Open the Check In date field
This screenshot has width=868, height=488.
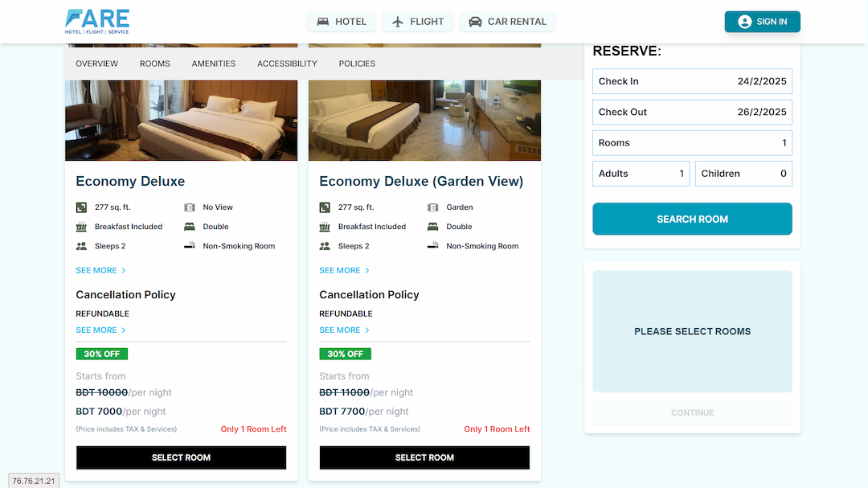[x=692, y=81]
